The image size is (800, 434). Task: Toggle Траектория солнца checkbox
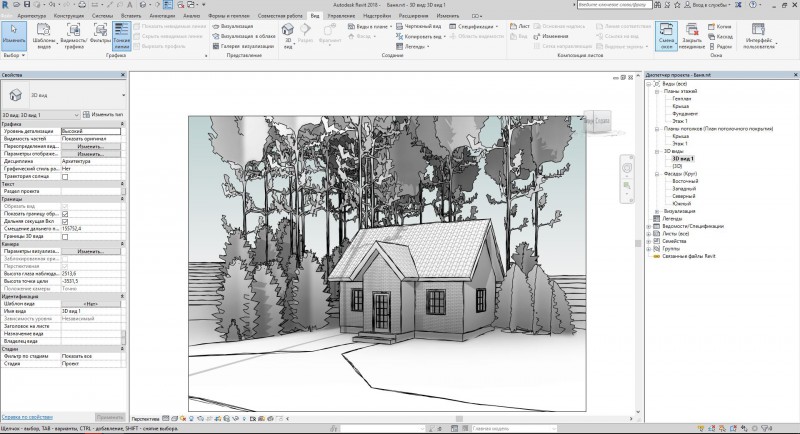pyautogui.click(x=65, y=176)
